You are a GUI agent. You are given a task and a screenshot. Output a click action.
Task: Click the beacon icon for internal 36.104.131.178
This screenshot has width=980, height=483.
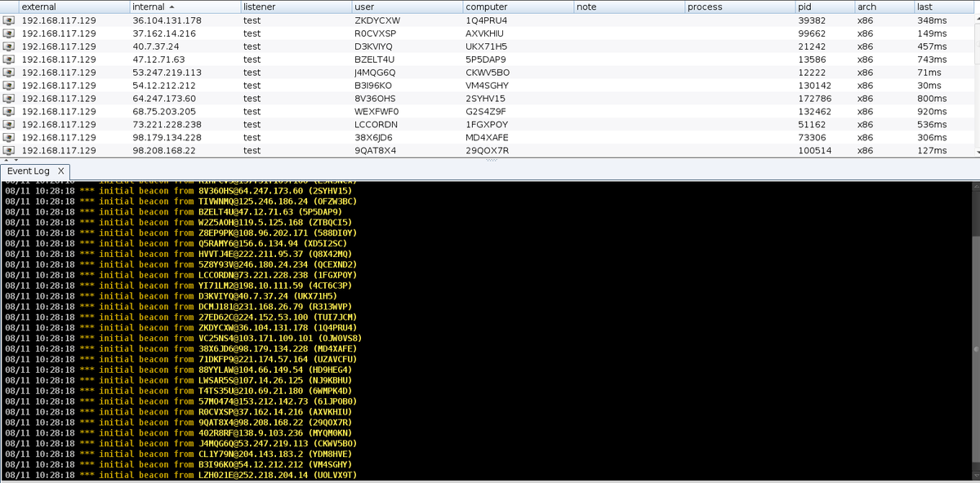[x=9, y=20]
